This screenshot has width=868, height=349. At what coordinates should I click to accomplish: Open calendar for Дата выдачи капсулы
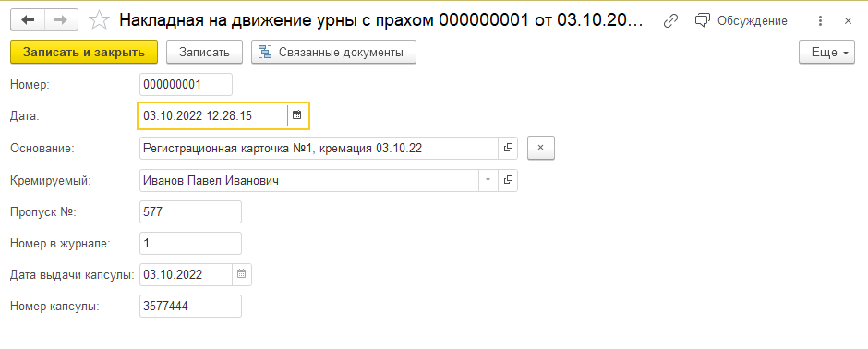tap(241, 274)
